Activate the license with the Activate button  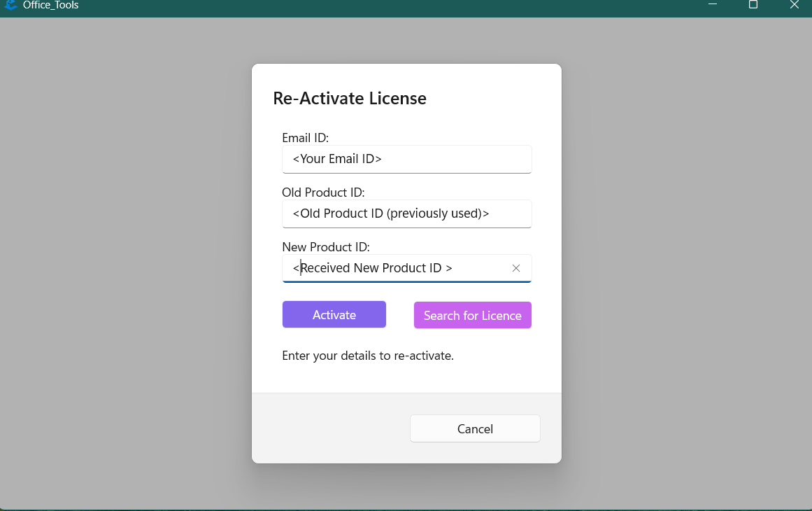point(334,314)
